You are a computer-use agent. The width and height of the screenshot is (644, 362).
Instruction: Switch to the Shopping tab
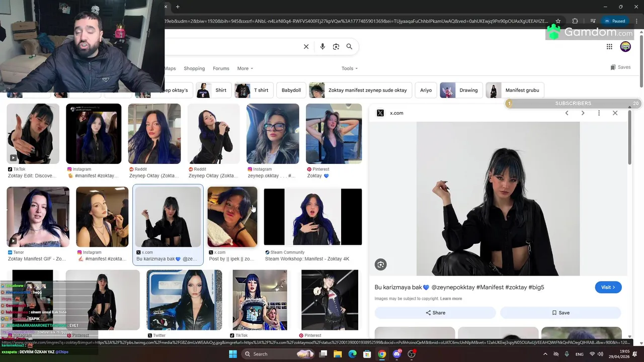pyautogui.click(x=194, y=68)
